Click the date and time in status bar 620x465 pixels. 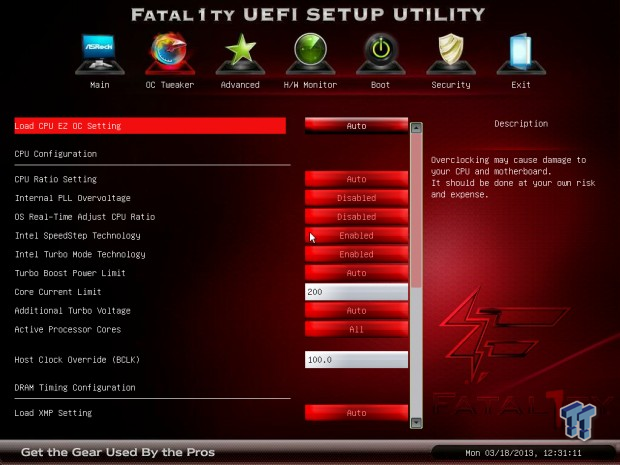tap(524, 453)
